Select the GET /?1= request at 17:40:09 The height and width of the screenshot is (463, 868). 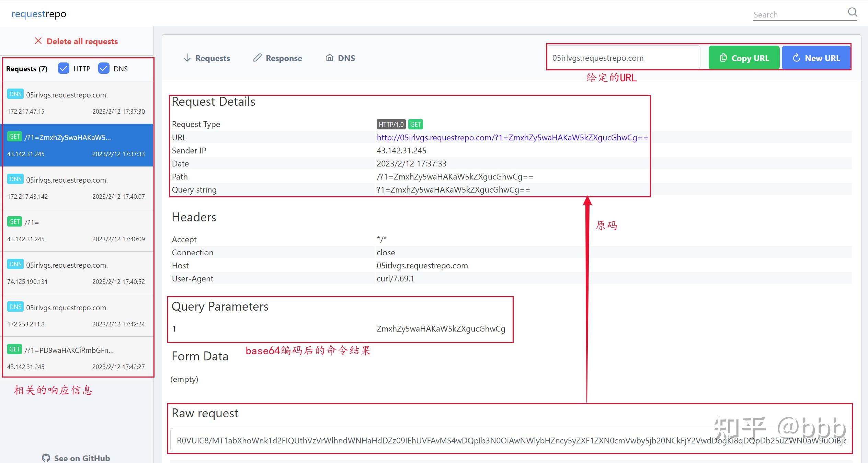[x=78, y=230]
